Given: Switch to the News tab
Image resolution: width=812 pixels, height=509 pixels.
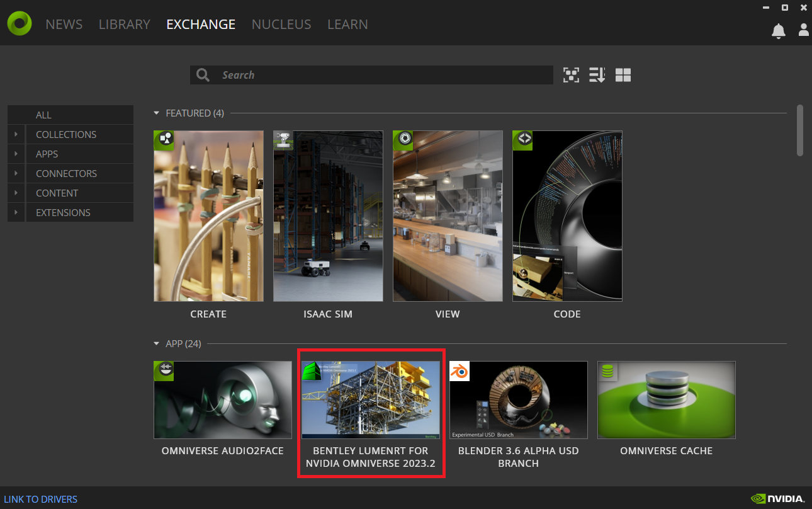Looking at the screenshot, I should click(64, 24).
